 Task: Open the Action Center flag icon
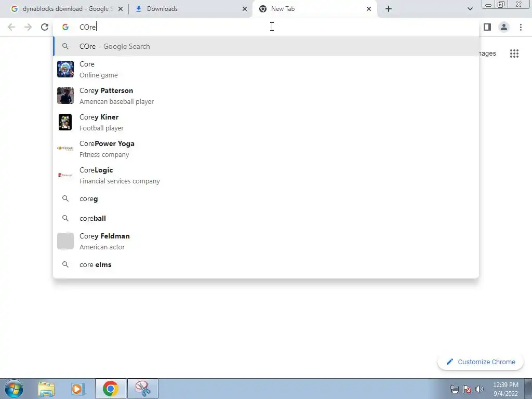(x=467, y=389)
